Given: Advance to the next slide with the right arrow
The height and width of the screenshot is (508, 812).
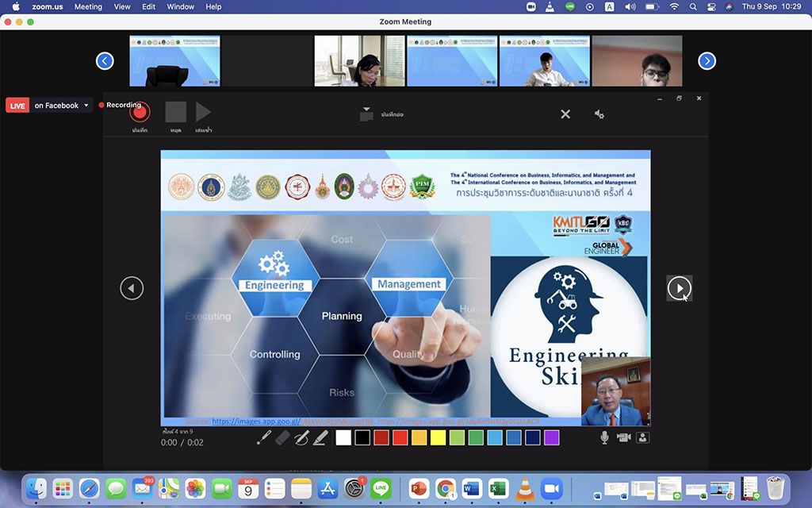Looking at the screenshot, I should coord(680,288).
